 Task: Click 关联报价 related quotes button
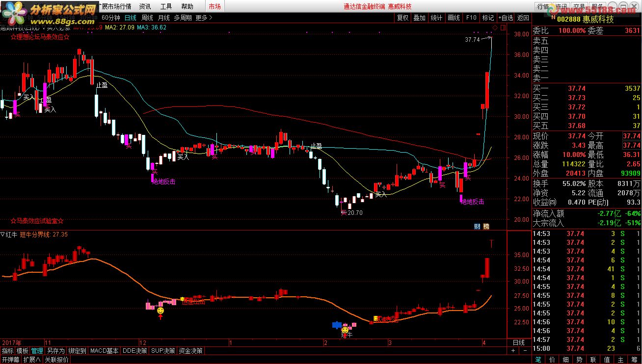[x=57, y=360]
